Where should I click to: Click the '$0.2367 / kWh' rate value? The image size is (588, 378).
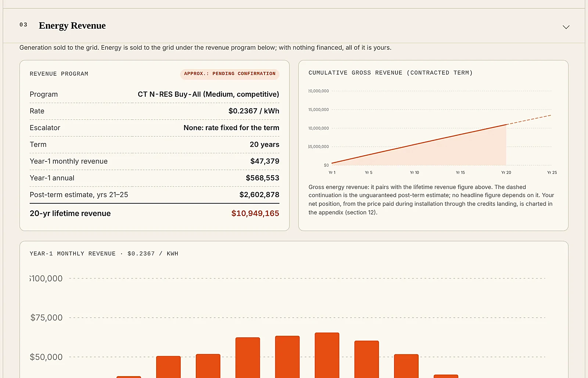[254, 111]
